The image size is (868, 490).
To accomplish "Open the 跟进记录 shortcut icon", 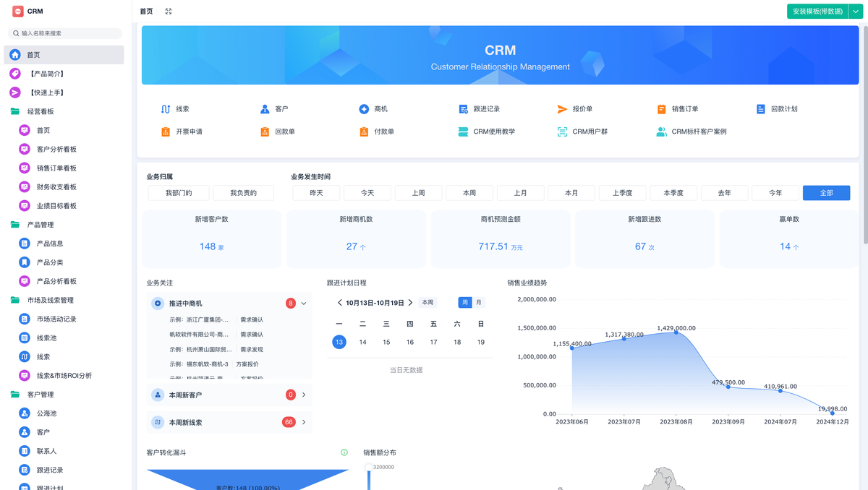I will (463, 109).
